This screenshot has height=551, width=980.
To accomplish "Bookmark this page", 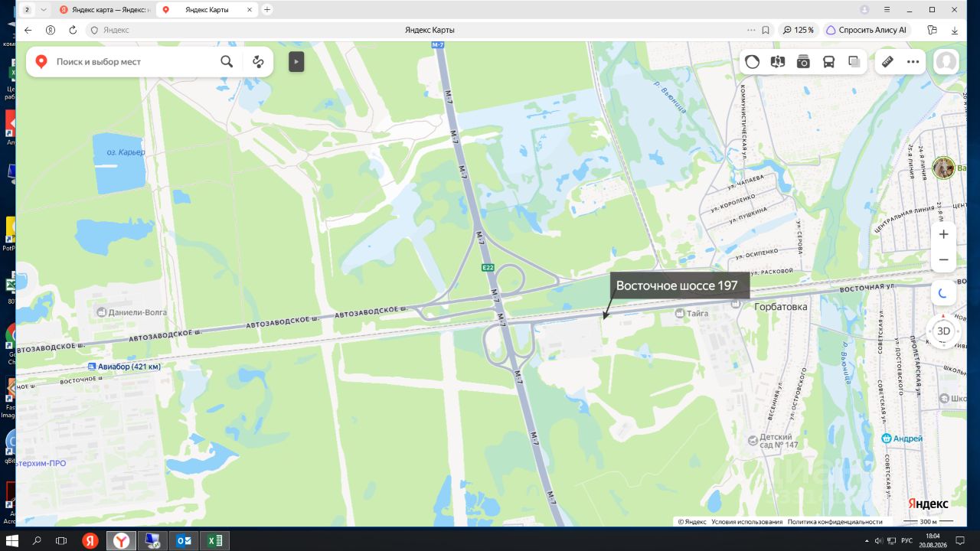I will pos(766,30).
